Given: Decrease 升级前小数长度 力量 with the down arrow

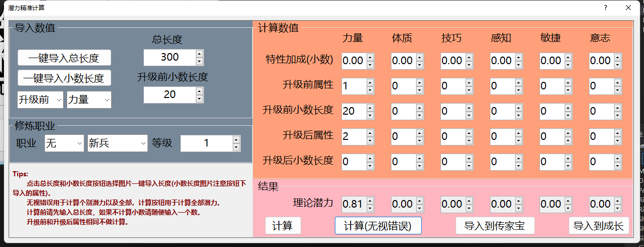Looking at the screenshot, I should click(x=370, y=115).
